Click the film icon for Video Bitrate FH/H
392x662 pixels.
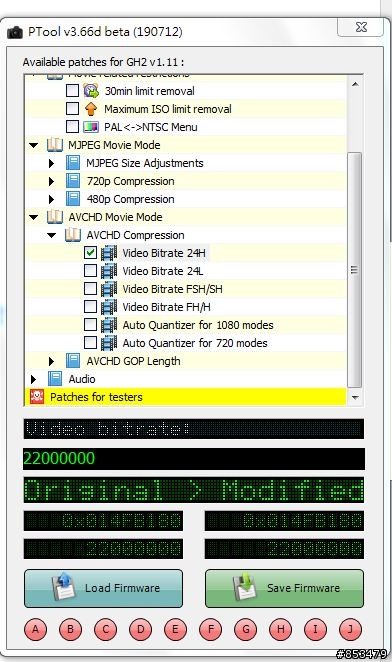(109, 307)
